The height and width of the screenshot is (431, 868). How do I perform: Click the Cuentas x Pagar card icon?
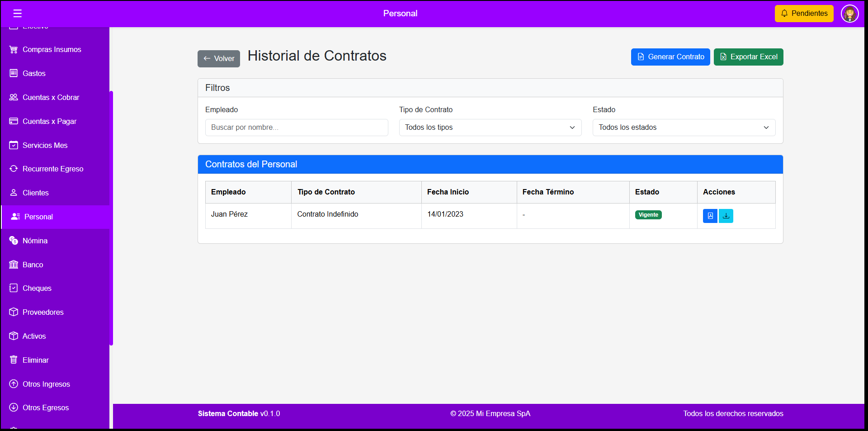14,121
